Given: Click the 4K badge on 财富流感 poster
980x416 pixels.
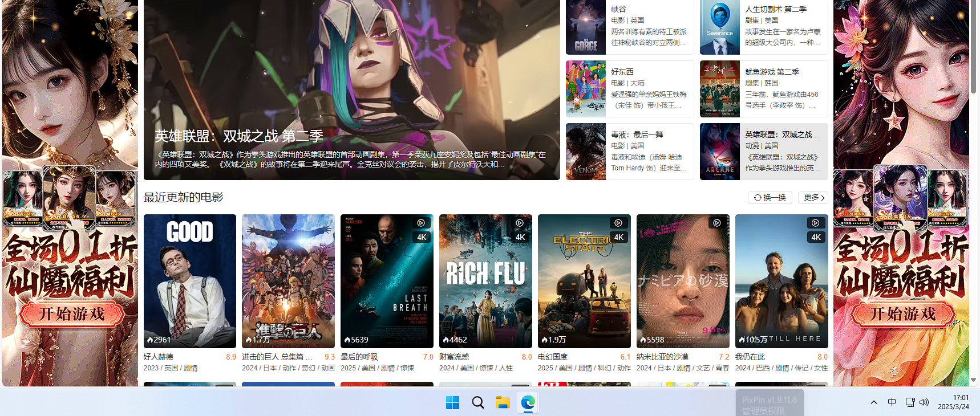Looking at the screenshot, I should 520,238.
